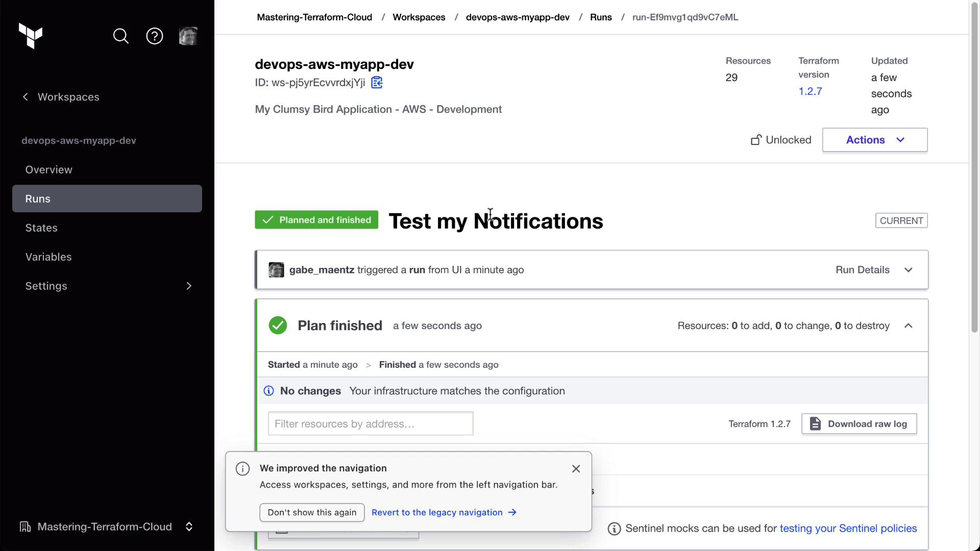Viewport: 980px width, 551px height.
Task: Go to the Variables page
Action: (48, 257)
